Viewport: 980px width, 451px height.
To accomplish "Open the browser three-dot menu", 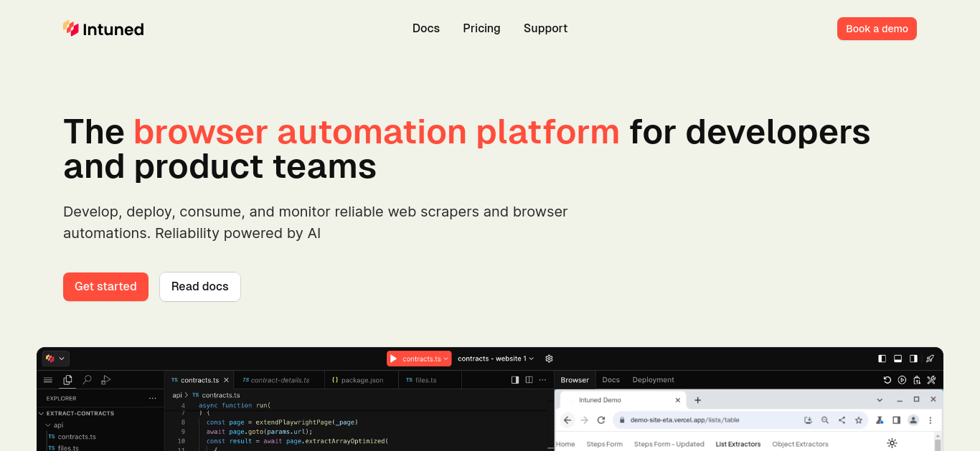I will click(x=930, y=420).
